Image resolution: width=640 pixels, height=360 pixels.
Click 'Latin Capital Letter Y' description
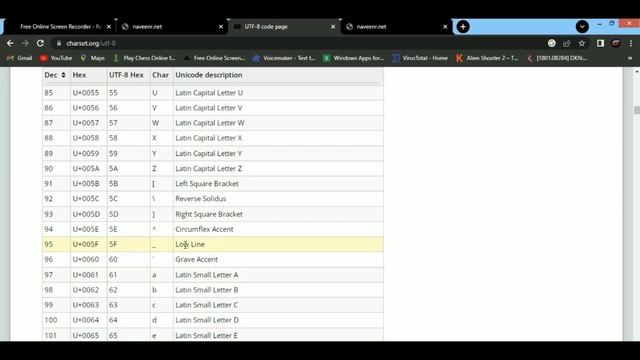209,153
